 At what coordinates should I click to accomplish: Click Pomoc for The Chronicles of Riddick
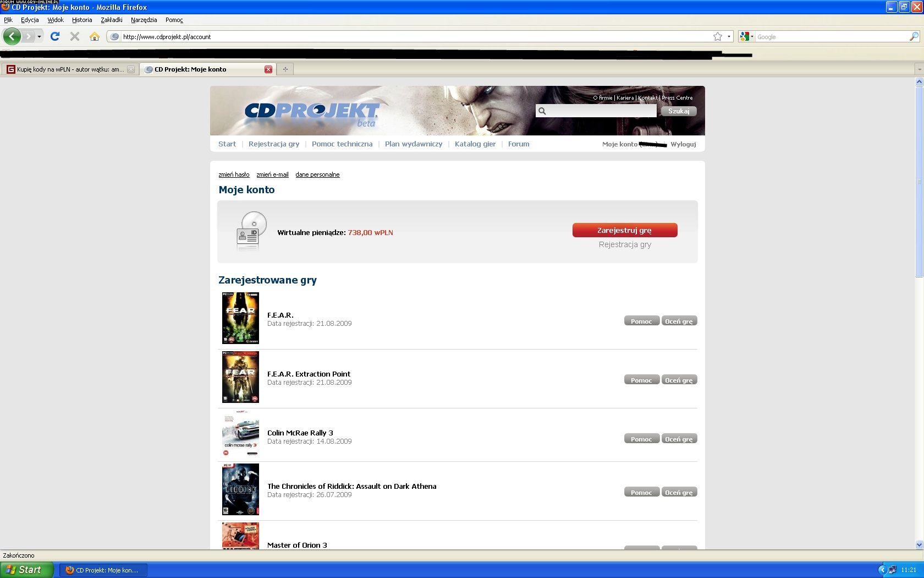pos(642,492)
